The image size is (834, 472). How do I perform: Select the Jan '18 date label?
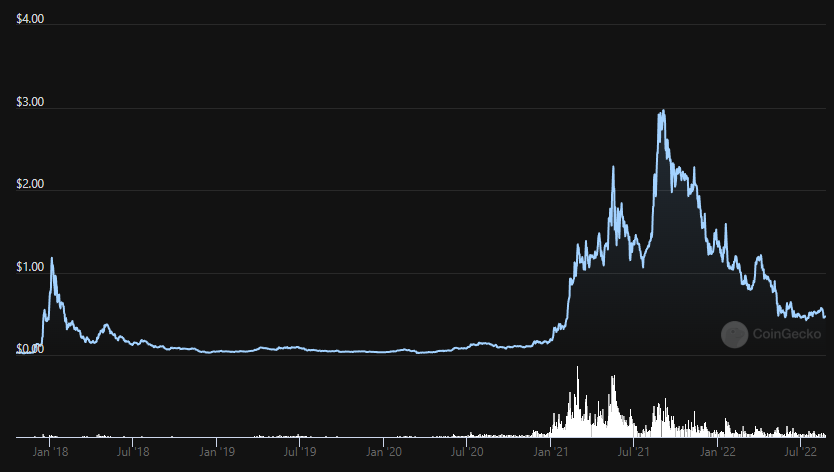(x=50, y=453)
